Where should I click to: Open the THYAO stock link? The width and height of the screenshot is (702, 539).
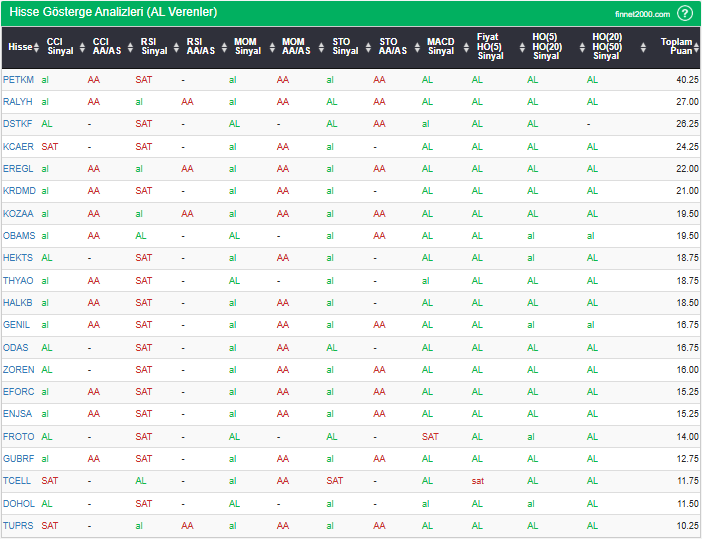coord(18,281)
